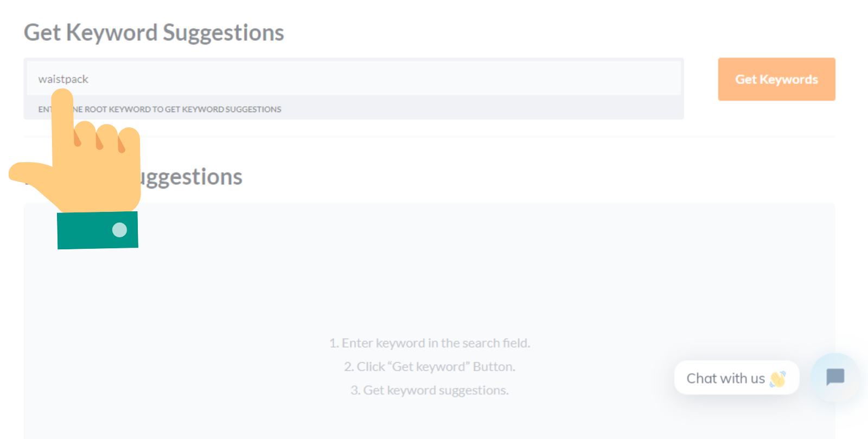
Task: Click the "Get Keyword Suggestions" page heading
Action: point(154,33)
